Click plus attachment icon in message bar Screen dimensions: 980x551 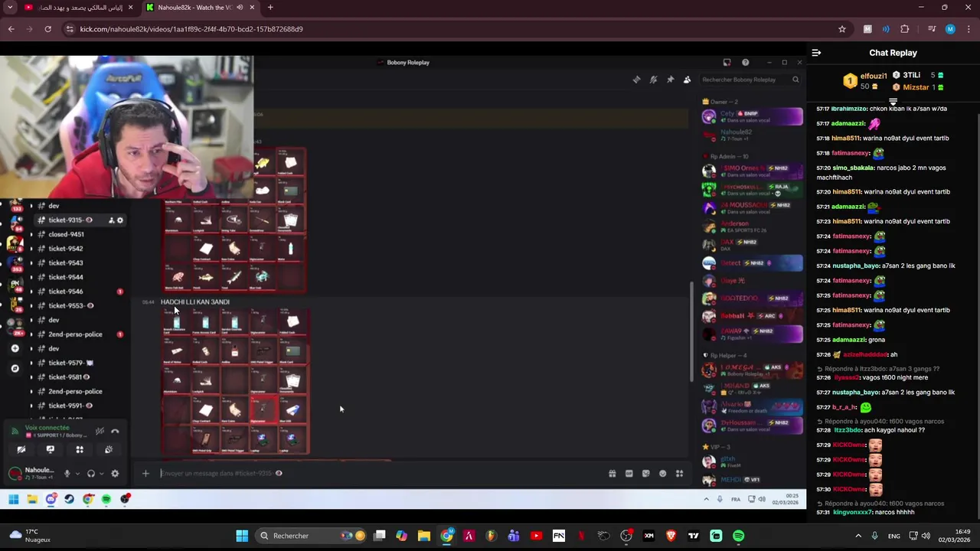(145, 474)
